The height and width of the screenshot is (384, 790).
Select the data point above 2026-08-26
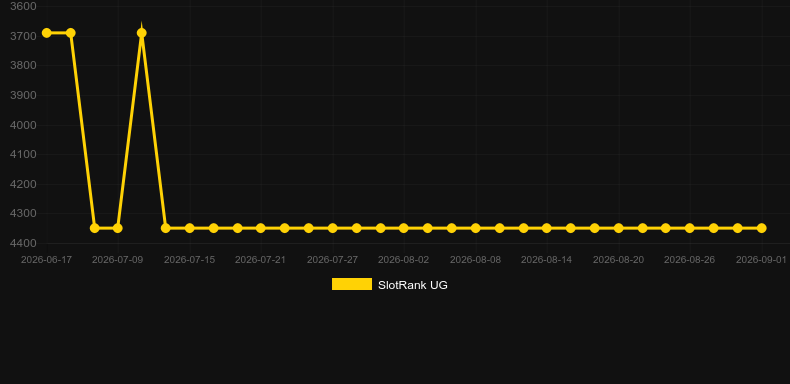point(690,228)
